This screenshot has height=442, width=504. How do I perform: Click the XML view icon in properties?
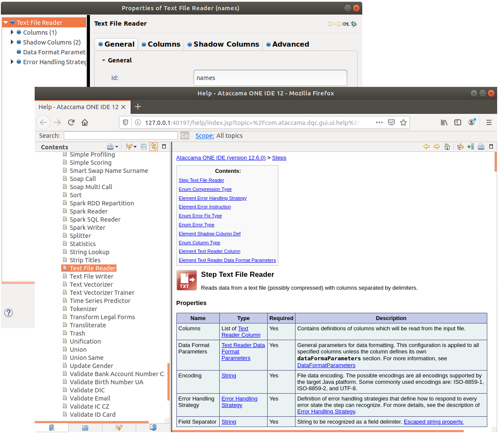coord(346,24)
